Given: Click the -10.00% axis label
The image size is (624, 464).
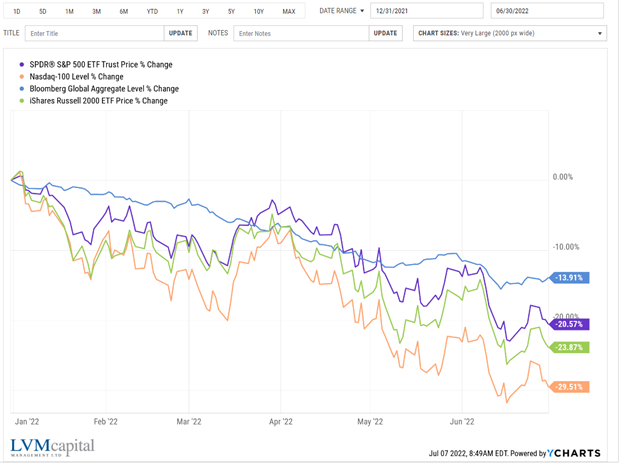Looking at the screenshot, I should (566, 247).
